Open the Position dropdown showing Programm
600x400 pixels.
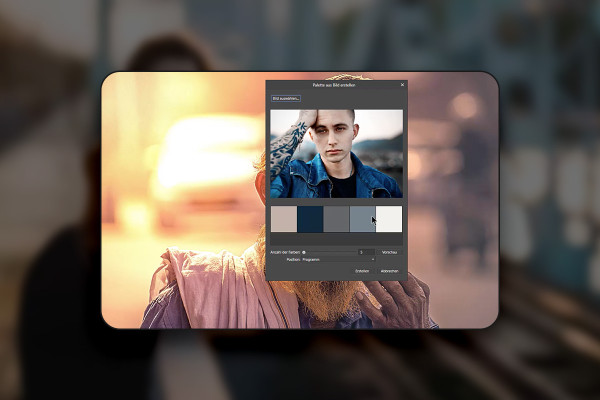(x=338, y=260)
